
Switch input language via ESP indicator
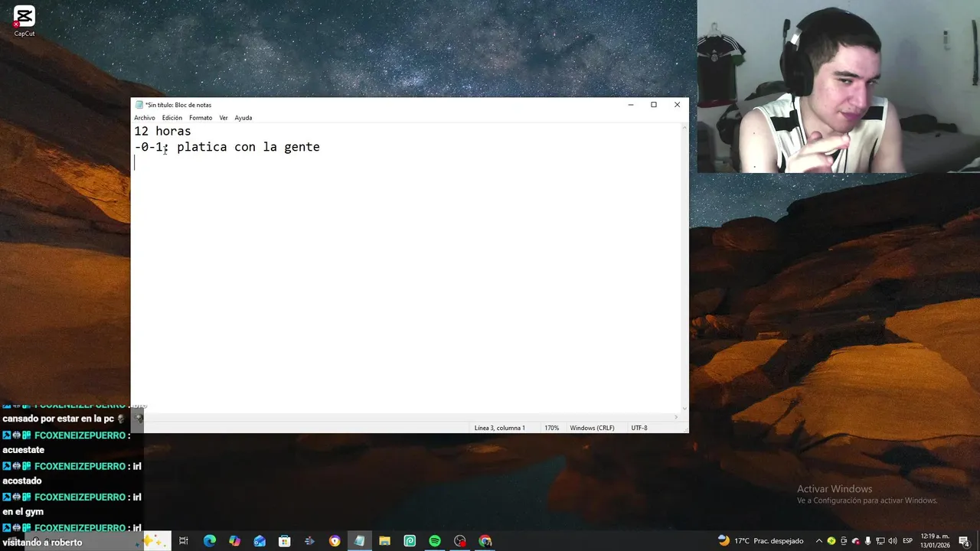[907, 541]
